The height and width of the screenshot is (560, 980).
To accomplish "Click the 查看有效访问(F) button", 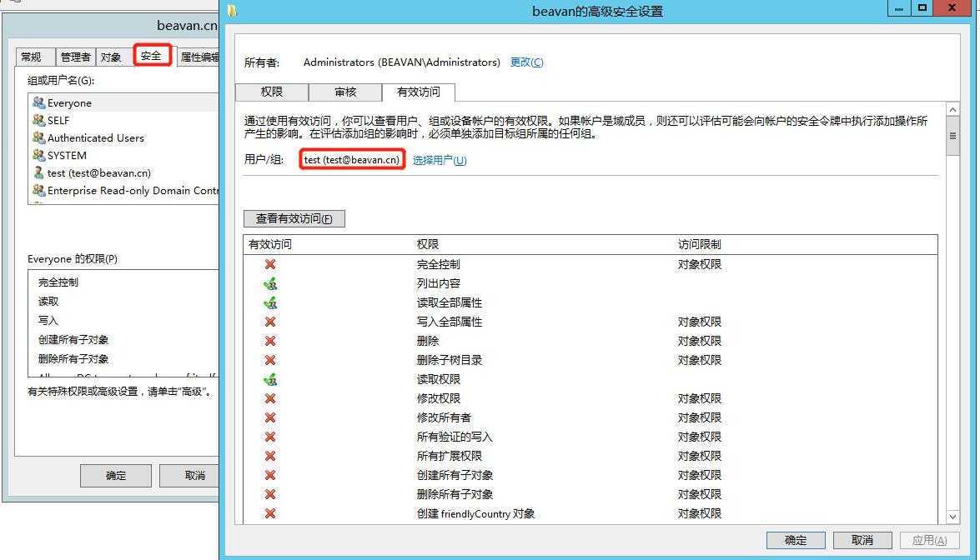I will [x=294, y=218].
